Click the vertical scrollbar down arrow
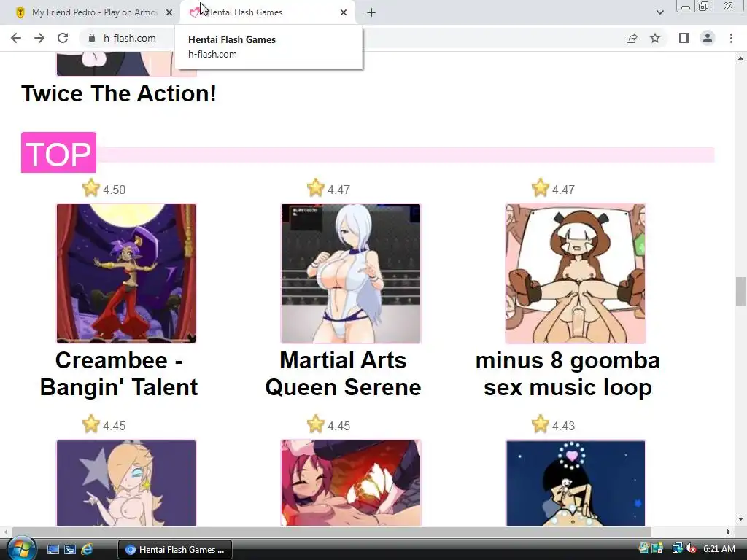747x560 pixels. click(740, 519)
